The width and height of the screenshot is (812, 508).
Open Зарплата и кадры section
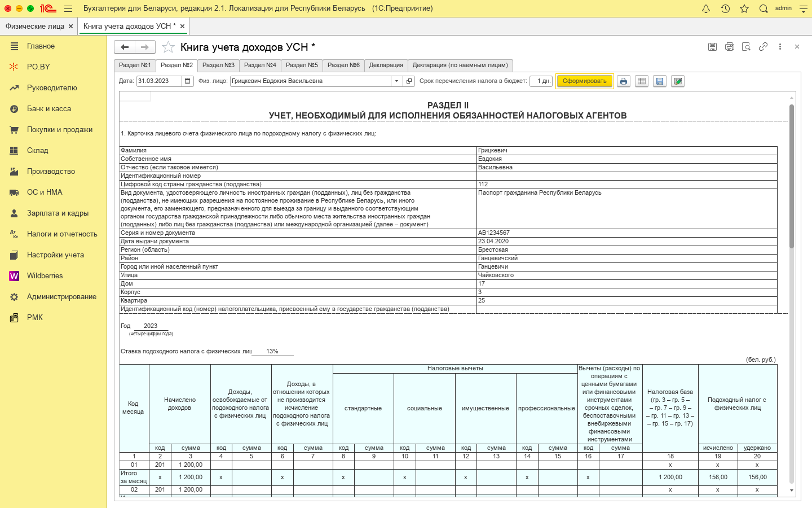point(58,213)
